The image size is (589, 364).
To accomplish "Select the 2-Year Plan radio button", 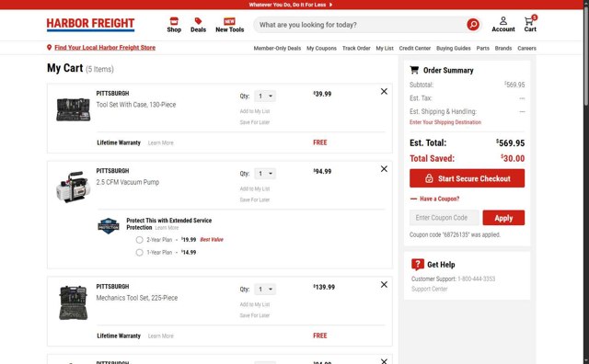I will click(x=139, y=240).
